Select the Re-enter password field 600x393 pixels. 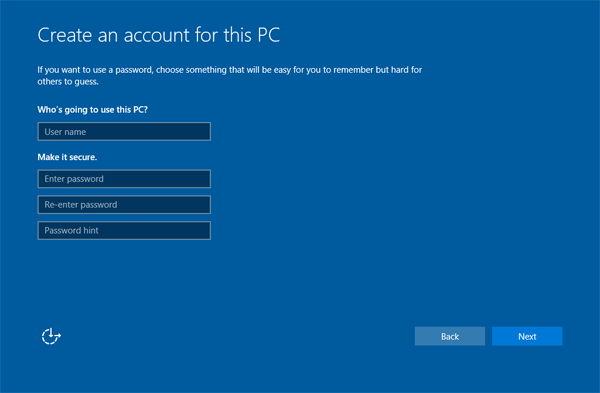coord(124,205)
